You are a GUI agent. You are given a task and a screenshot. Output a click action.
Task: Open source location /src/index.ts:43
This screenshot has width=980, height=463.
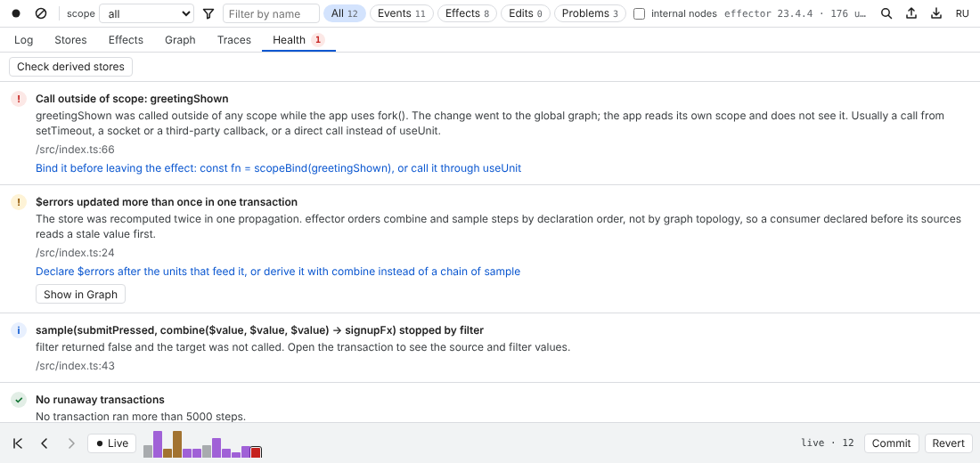click(75, 366)
